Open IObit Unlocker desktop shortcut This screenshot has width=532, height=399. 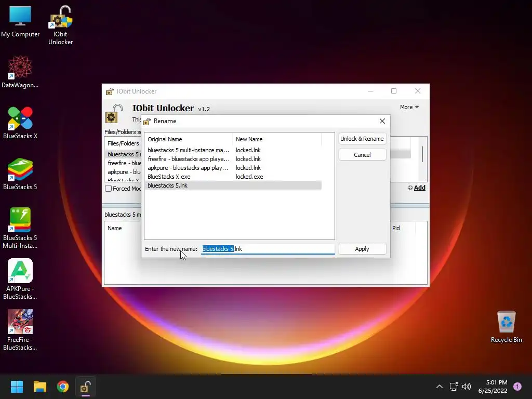click(60, 25)
